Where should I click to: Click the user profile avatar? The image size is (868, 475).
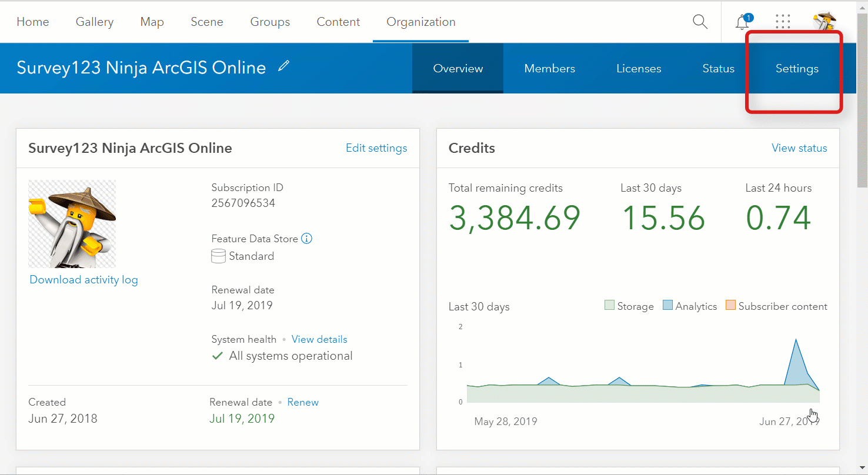tap(824, 22)
